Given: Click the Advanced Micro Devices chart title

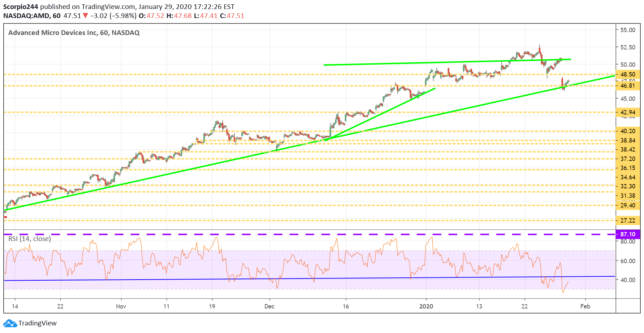Looking at the screenshot, I should point(74,33).
